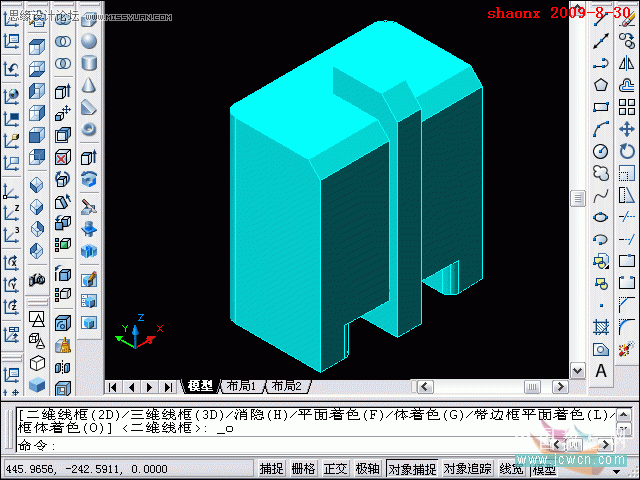This screenshot has width=640, height=480.
Task: Click the Camera view icon
Action: click(37, 280)
